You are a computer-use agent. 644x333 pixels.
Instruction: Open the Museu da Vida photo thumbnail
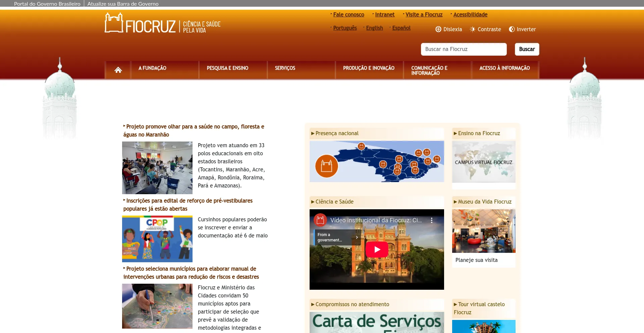click(x=483, y=231)
